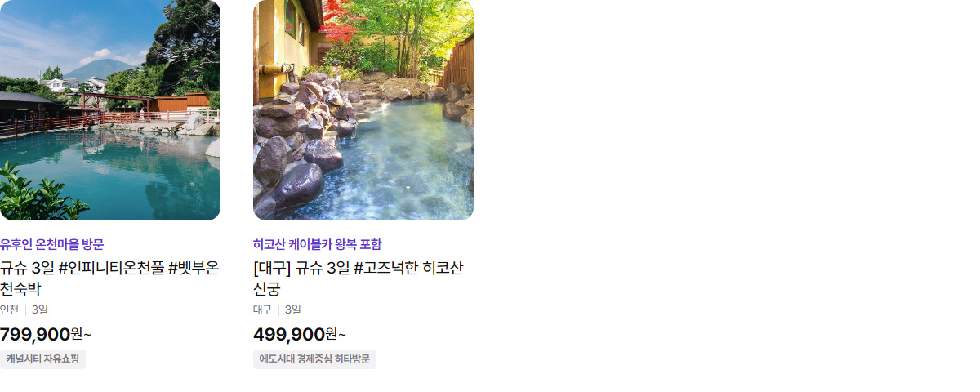
Task: Open the rocky outdoor onsen bath photo
Action: (363, 110)
